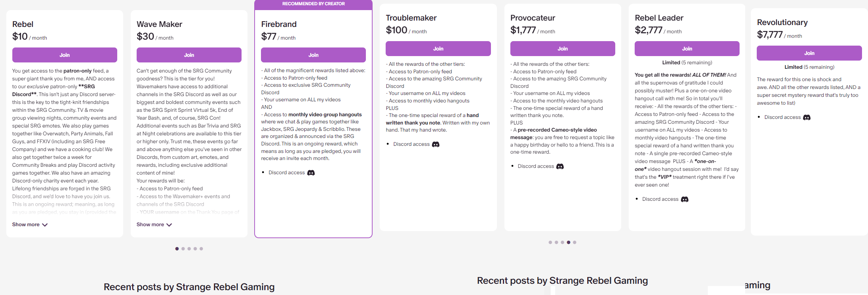868x295 pixels.
Task: Expand Show more on the Wave Maker tier
Action: click(150, 225)
